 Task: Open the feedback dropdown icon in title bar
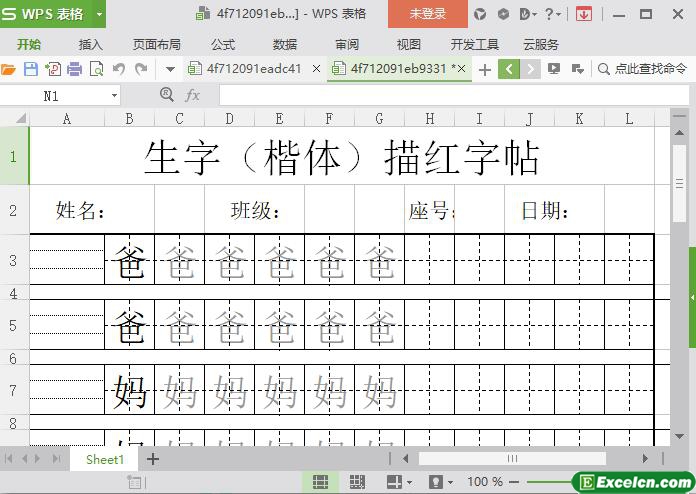[528, 14]
